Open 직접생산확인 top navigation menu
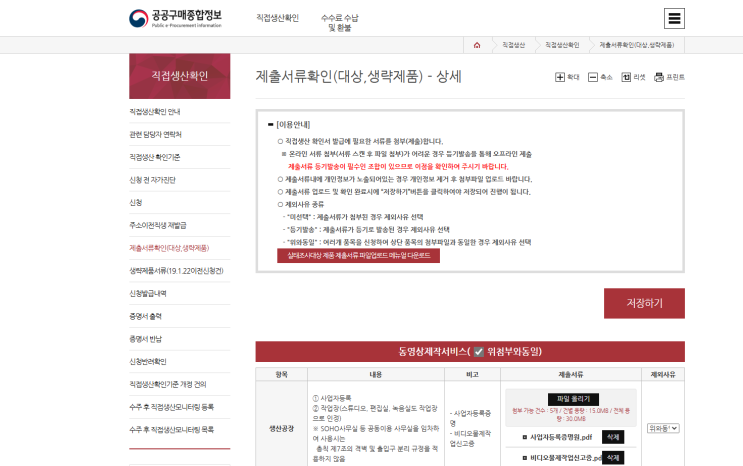 pyautogui.click(x=278, y=18)
